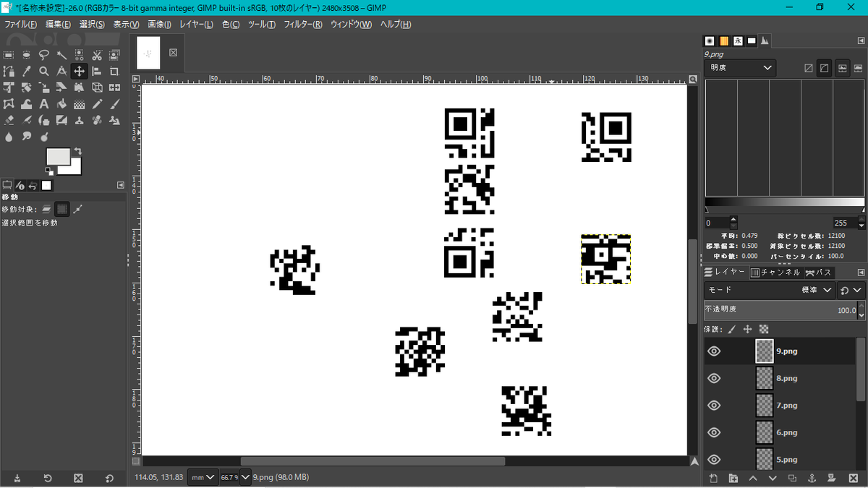Create a new layer group
The height and width of the screenshot is (488, 868).
click(733, 478)
